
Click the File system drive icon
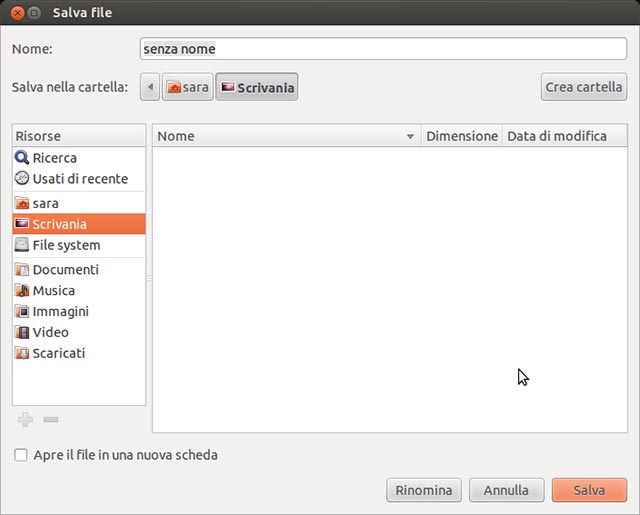pos(22,245)
